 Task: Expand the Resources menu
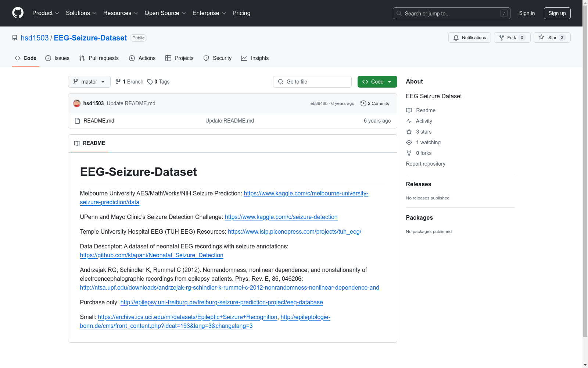pos(121,13)
